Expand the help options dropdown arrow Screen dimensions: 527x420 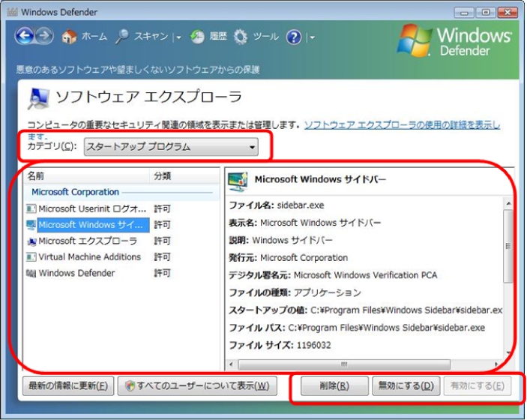click(312, 37)
